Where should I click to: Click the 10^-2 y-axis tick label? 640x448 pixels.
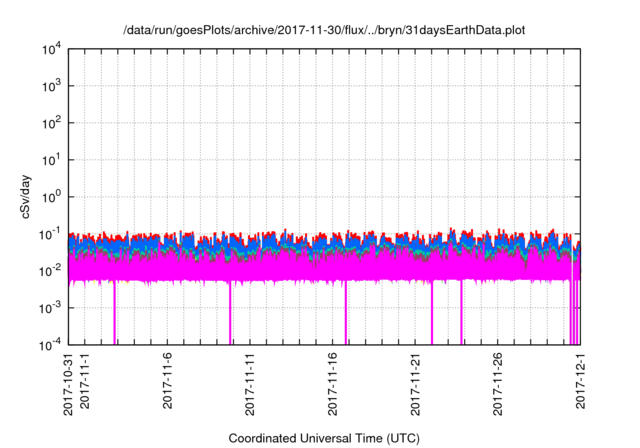pos(51,271)
